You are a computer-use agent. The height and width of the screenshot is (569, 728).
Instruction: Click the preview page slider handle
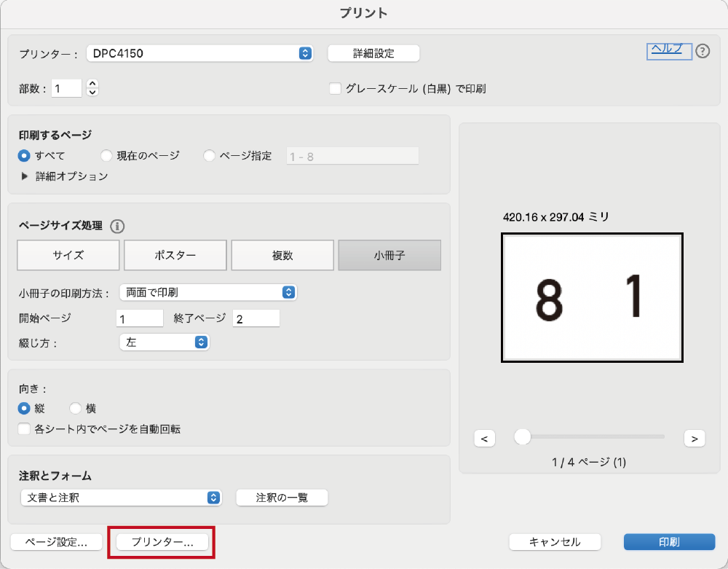click(522, 436)
